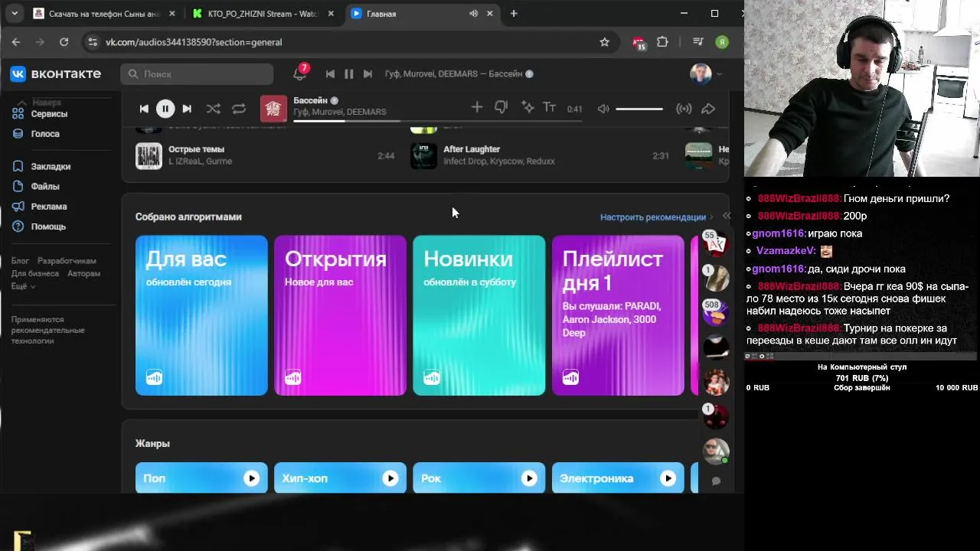Image resolution: width=980 pixels, height=551 pixels.
Task: Open the Бассейн album cover thumbnail
Action: tap(273, 109)
